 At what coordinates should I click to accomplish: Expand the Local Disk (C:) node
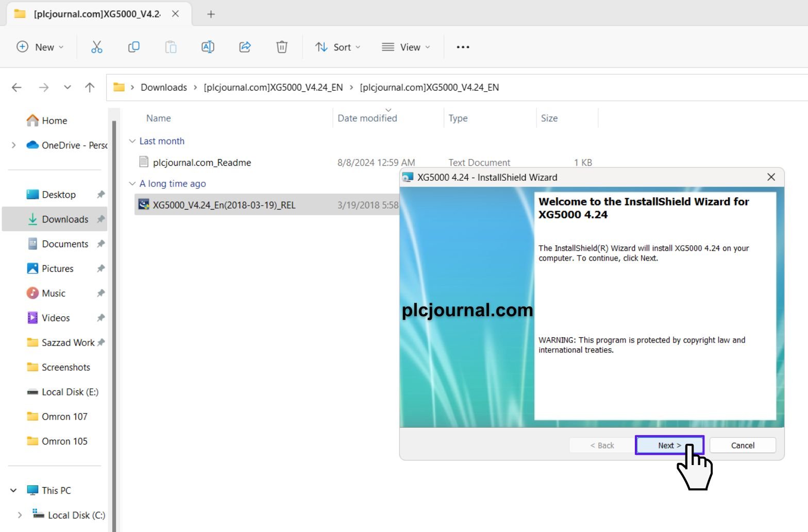tap(20, 515)
